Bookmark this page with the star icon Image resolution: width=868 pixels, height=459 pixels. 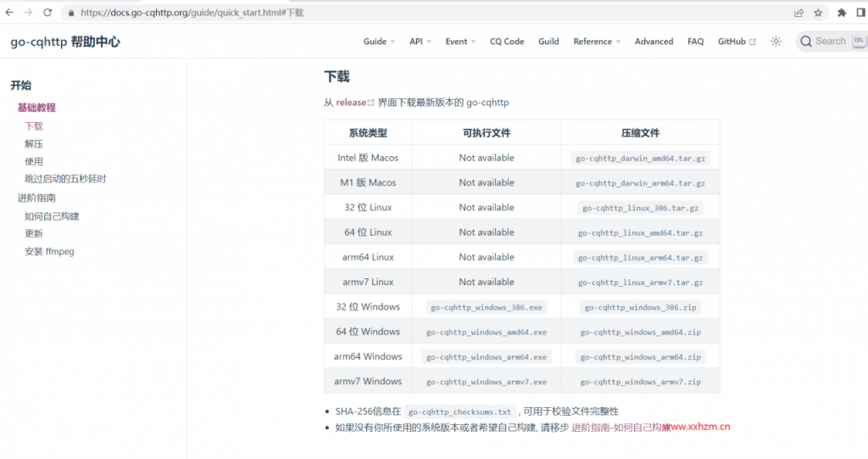(x=818, y=13)
